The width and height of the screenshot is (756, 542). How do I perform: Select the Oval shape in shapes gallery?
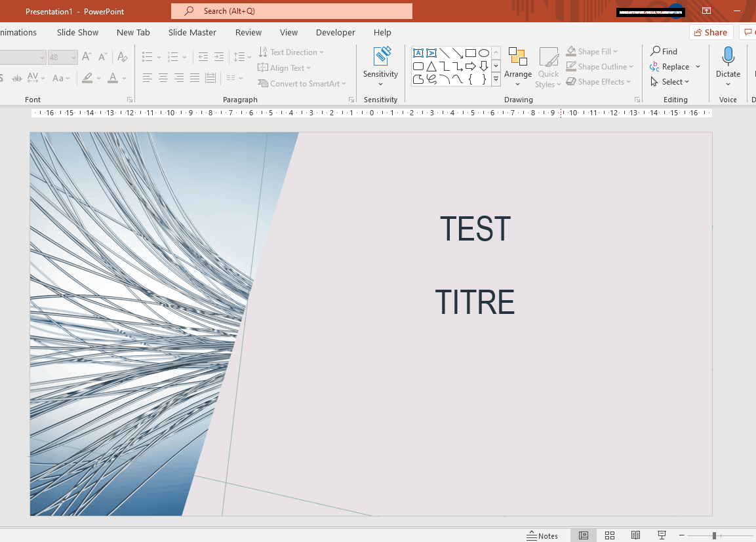484,53
